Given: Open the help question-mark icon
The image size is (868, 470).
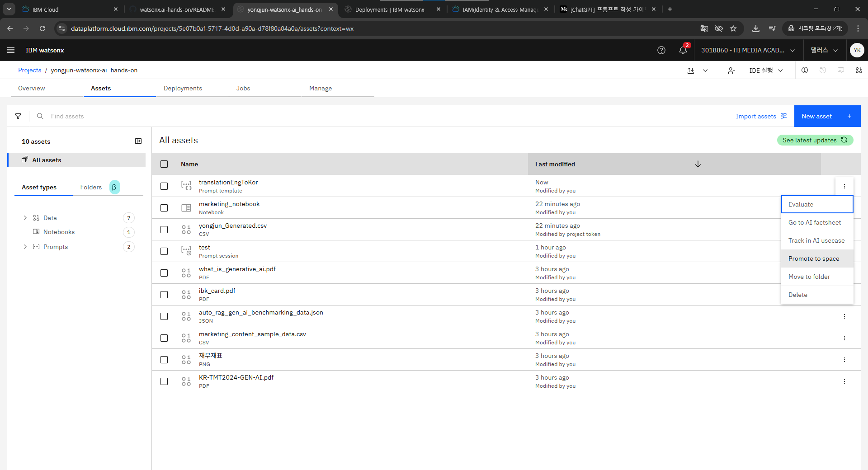Looking at the screenshot, I should (x=661, y=50).
